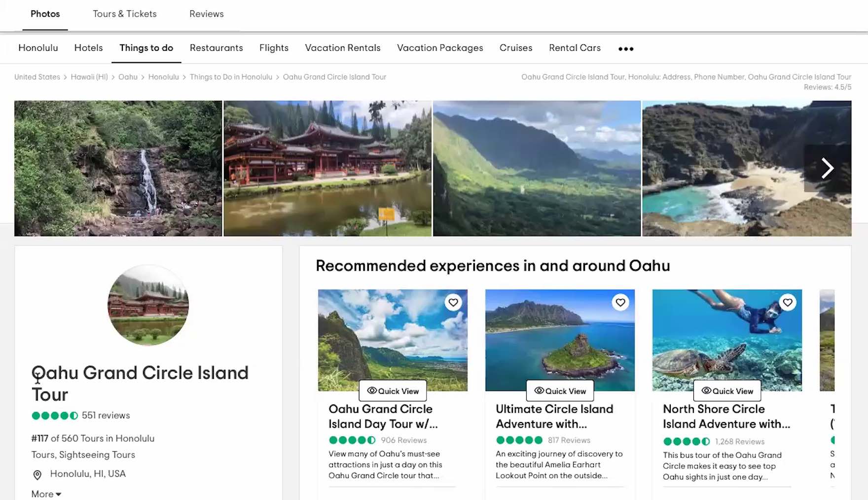This screenshot has width=868, height=500.
Task: Open the Reviews tab
Action: coord(206,14)
